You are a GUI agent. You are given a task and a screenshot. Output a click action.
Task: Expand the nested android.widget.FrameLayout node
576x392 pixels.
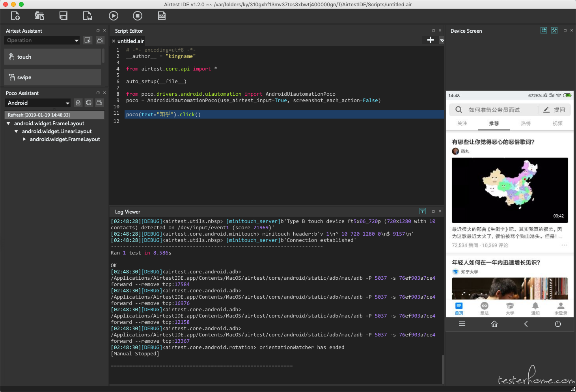(24, 139)
